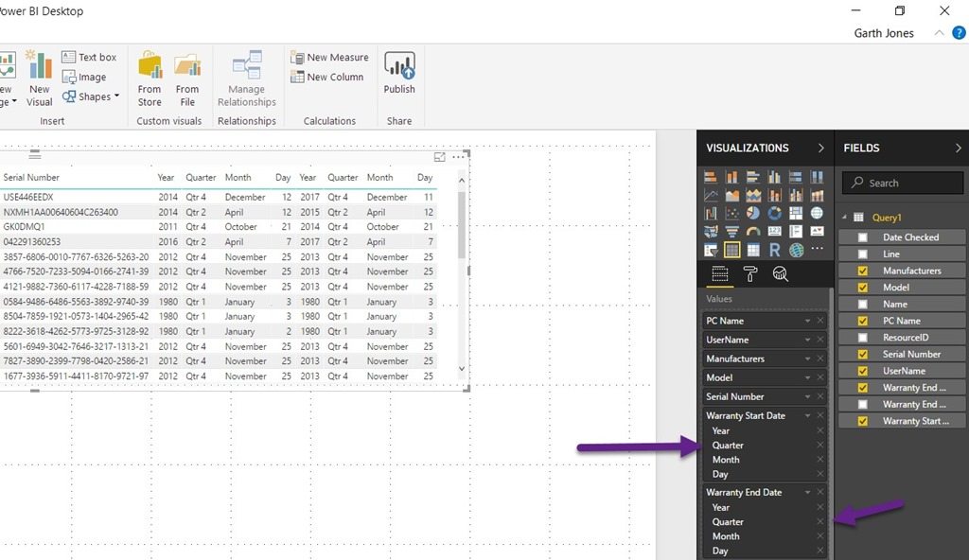Check the Name field checkbox
This screenshot has height=560, width=969.
click(x=863, y=304)
